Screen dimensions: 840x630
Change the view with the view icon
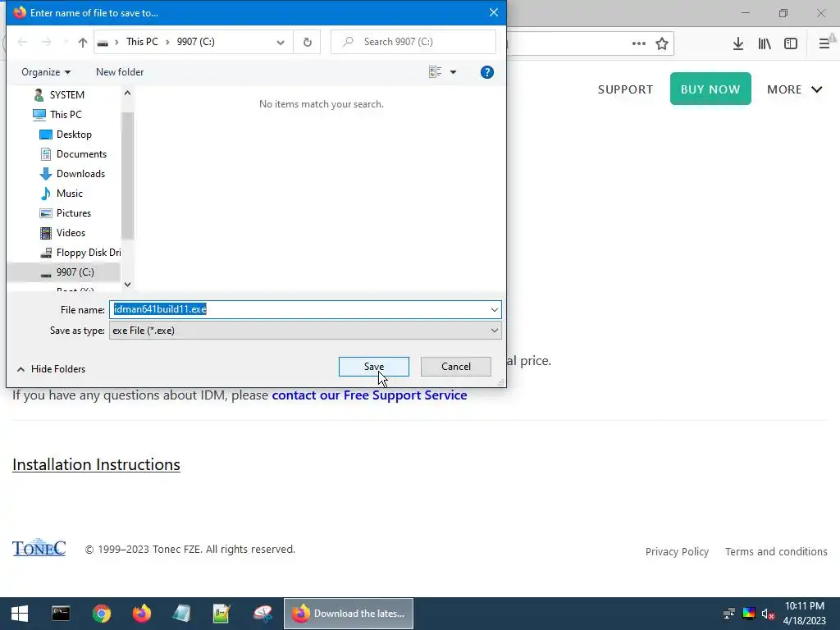pyautogui.click(x=435, y=72)
